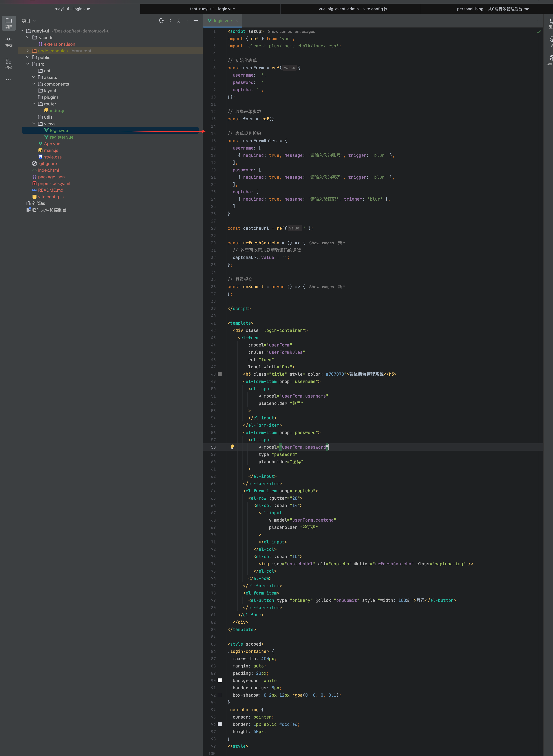The height and width of the screenshot is (756, 553).
Task: Close the login.vue editor tab
Action: 237,21
